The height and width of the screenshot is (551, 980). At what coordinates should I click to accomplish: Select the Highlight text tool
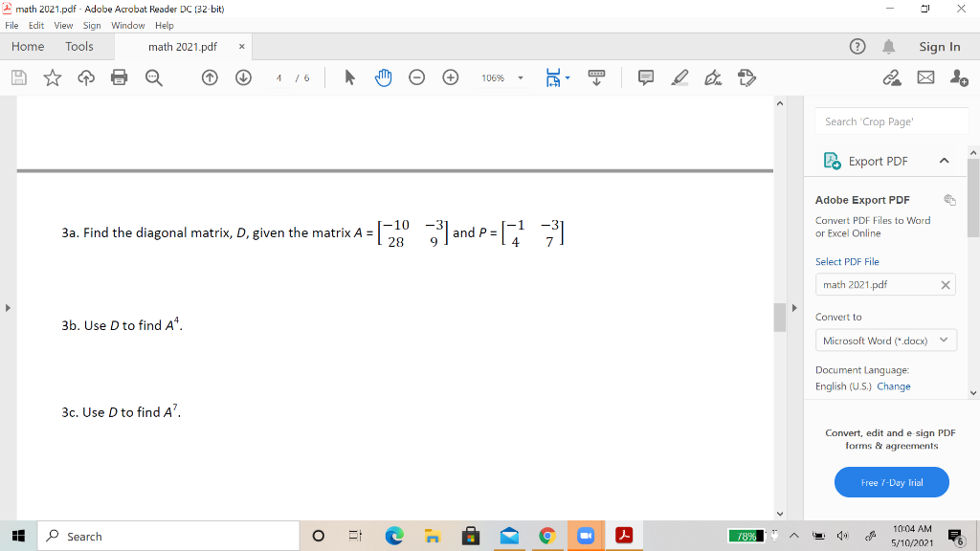pyautogui.click(x=679, y=77)
